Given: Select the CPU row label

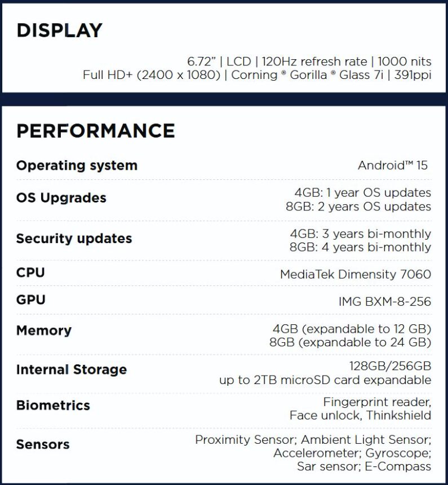Looking at the screenshot, I should (30, 272).
